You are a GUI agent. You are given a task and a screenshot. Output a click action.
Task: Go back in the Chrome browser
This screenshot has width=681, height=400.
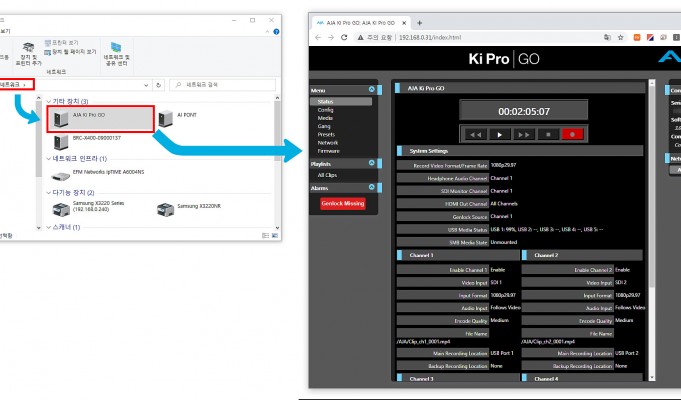318,37
